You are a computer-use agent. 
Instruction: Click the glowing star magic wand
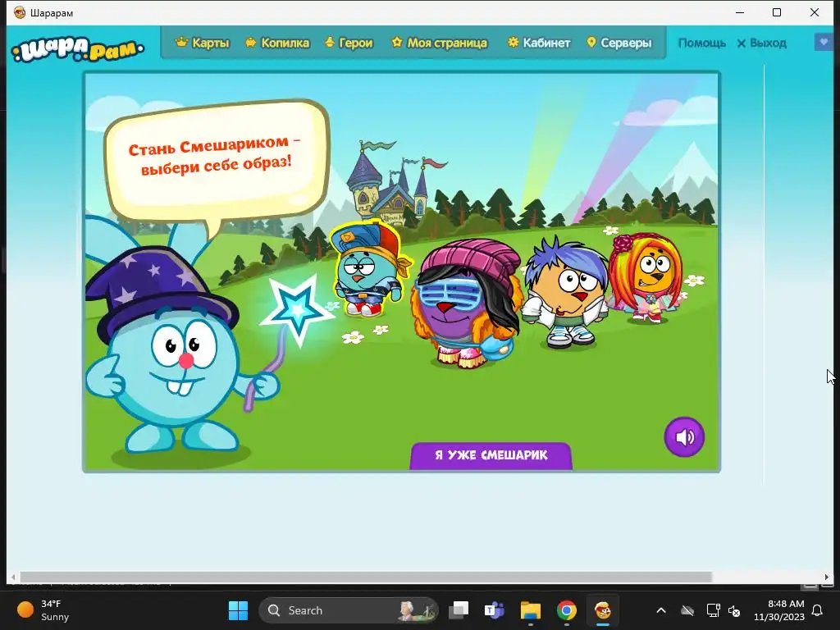(x=296, y=309)
